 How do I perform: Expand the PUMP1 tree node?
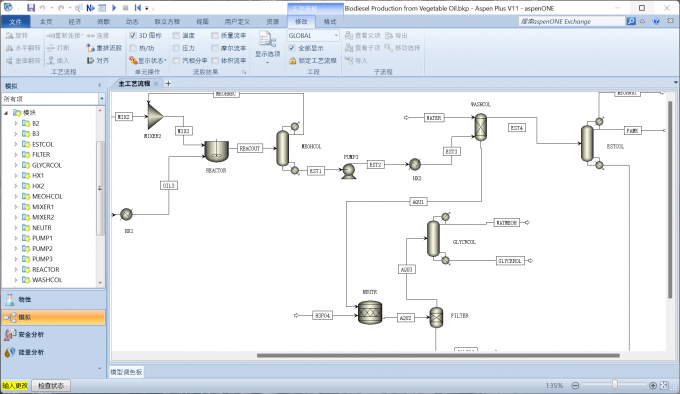click(16, 238)
